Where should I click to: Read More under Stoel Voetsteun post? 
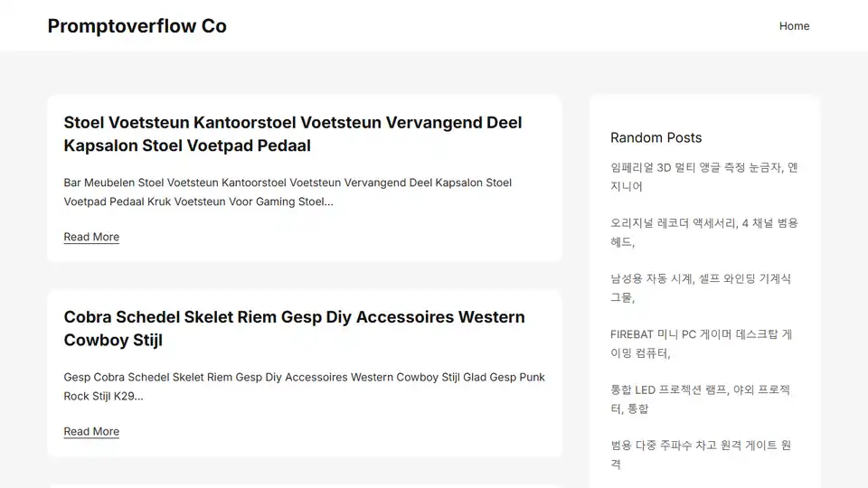91,237
